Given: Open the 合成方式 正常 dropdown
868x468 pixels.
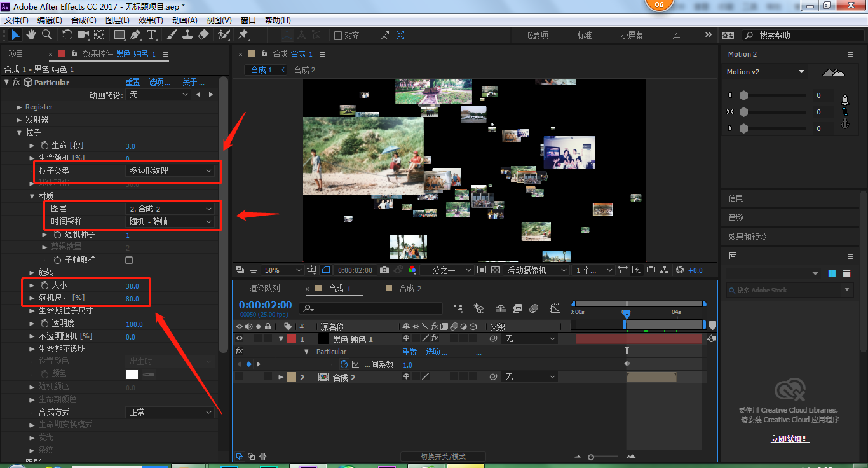Looking at the screenshot, I should 170,412.
